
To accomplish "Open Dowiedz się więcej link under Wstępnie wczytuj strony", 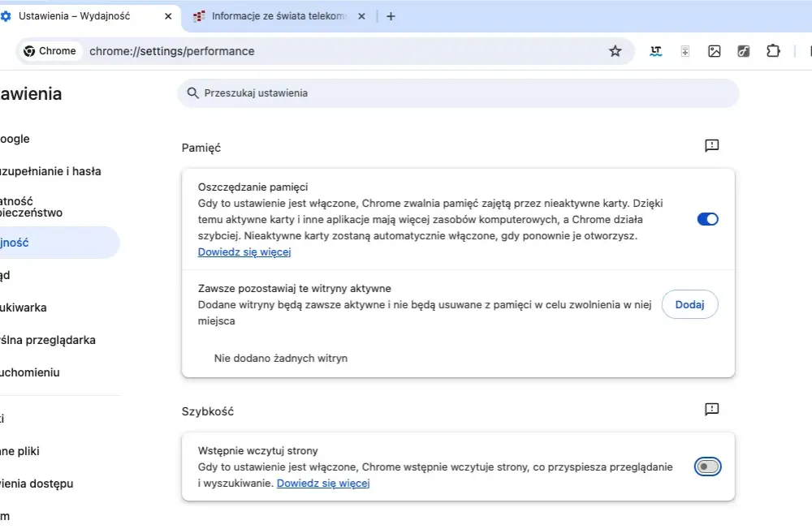I will coord(323,483).
